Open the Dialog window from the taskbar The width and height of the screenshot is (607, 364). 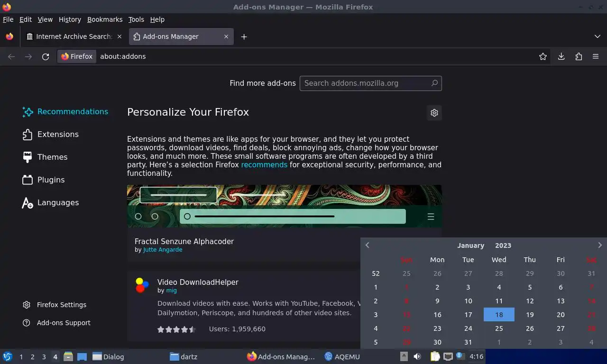point(108,356)
